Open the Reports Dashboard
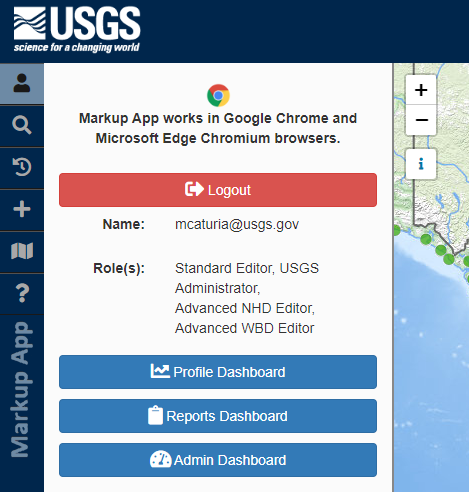 (x=218, y=416)
